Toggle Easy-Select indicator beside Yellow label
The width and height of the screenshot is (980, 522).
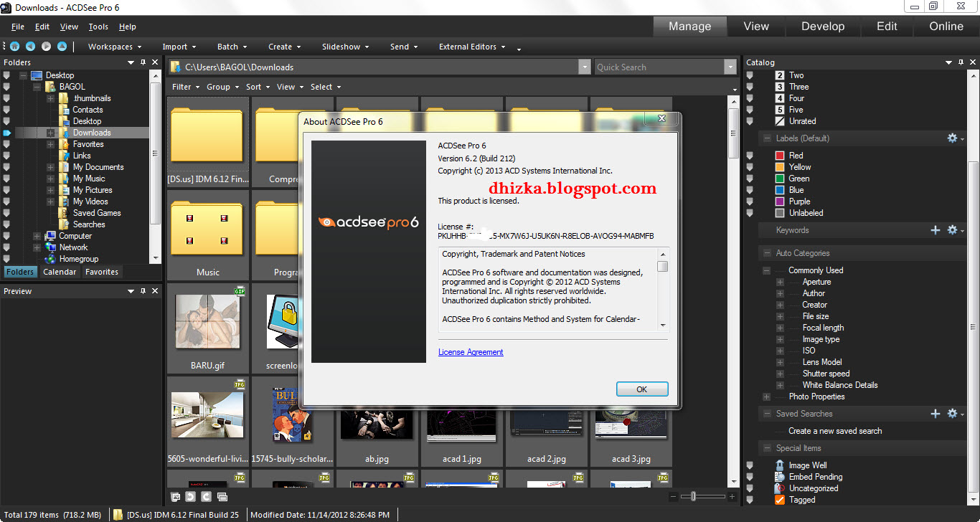coord(750,167)
